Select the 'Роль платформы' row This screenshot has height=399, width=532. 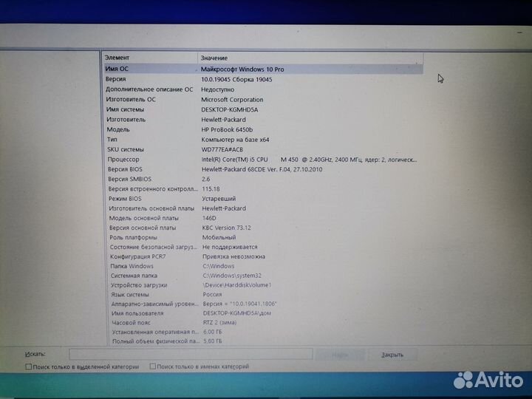[x=263, y=237]
